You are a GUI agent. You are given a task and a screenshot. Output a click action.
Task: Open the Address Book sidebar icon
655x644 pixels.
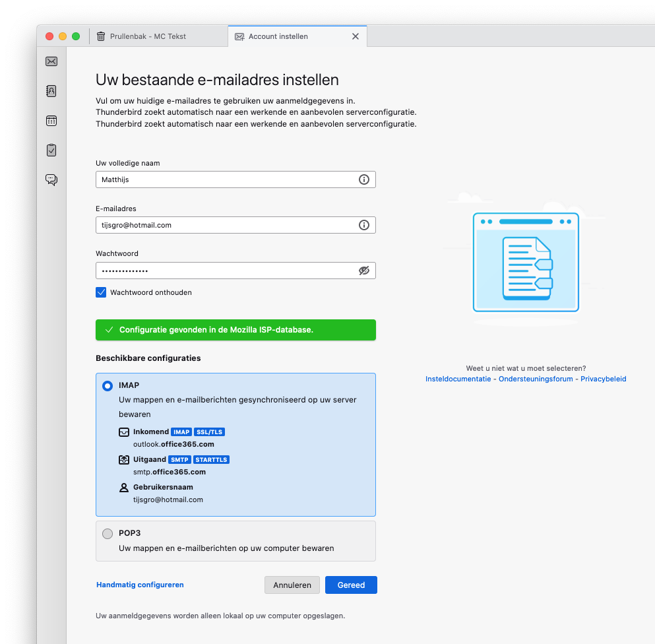coord(51,91)
